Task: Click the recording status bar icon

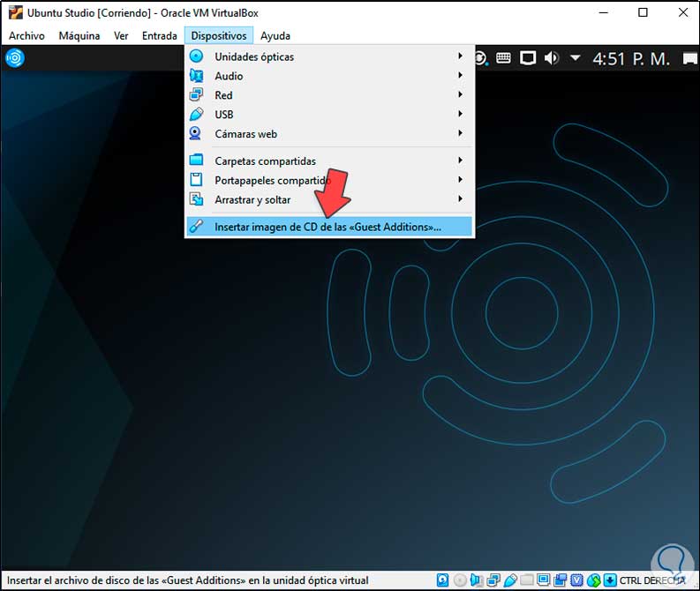Action: pyautogui.click(x=560, y=580)
